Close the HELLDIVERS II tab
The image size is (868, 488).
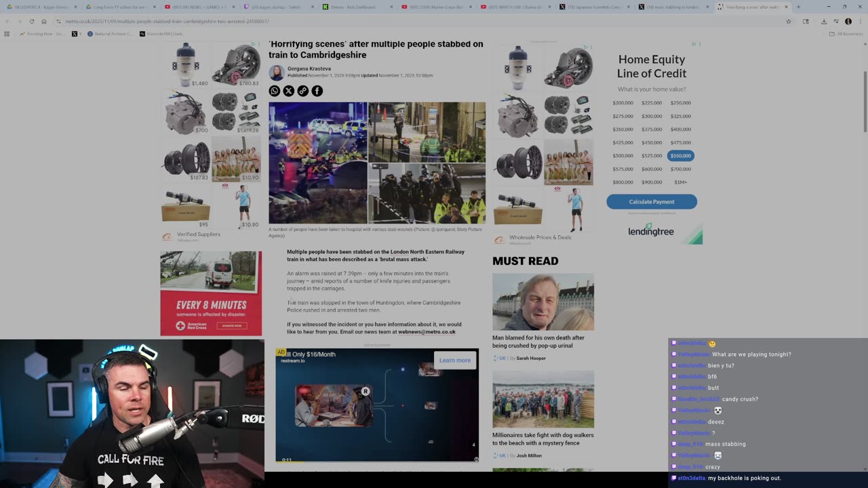point(77,7)
